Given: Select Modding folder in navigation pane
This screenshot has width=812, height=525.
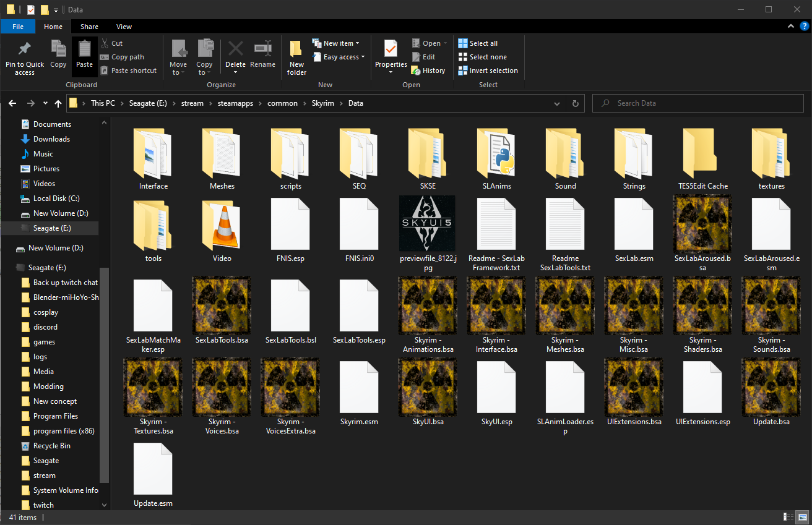Looking at the screenshot, I should pos(48,386).
